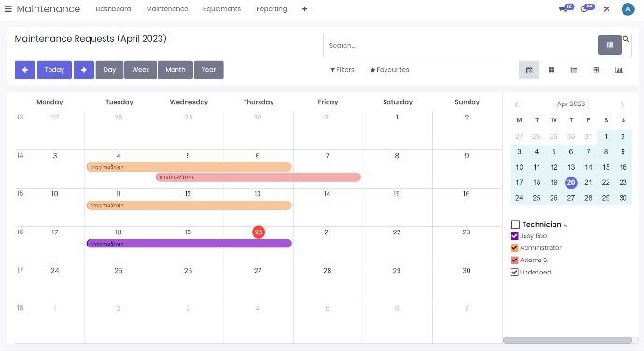Toggle the Undefined technician checkbox

point(514,272)
